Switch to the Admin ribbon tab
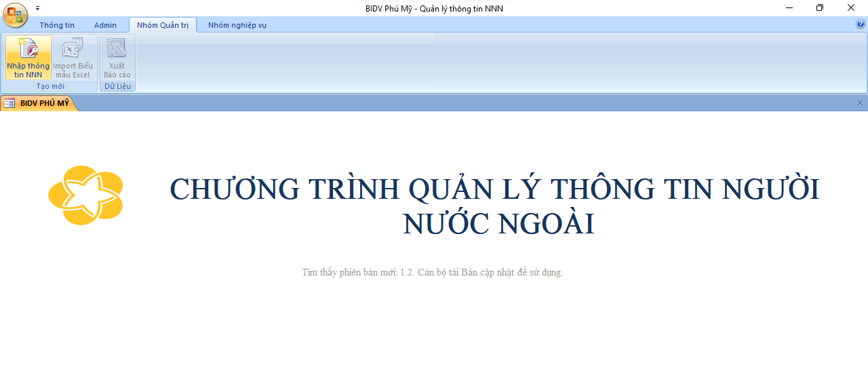This screenshot has width=868, height=382. click(105, 25)
